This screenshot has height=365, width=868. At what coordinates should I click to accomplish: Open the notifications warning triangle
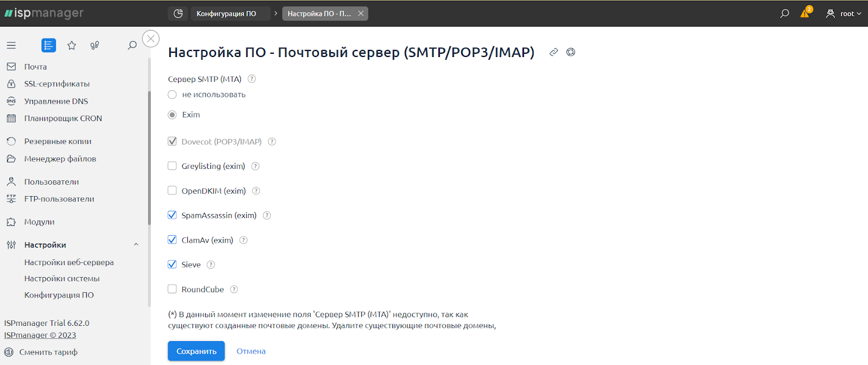pos(805,13)
